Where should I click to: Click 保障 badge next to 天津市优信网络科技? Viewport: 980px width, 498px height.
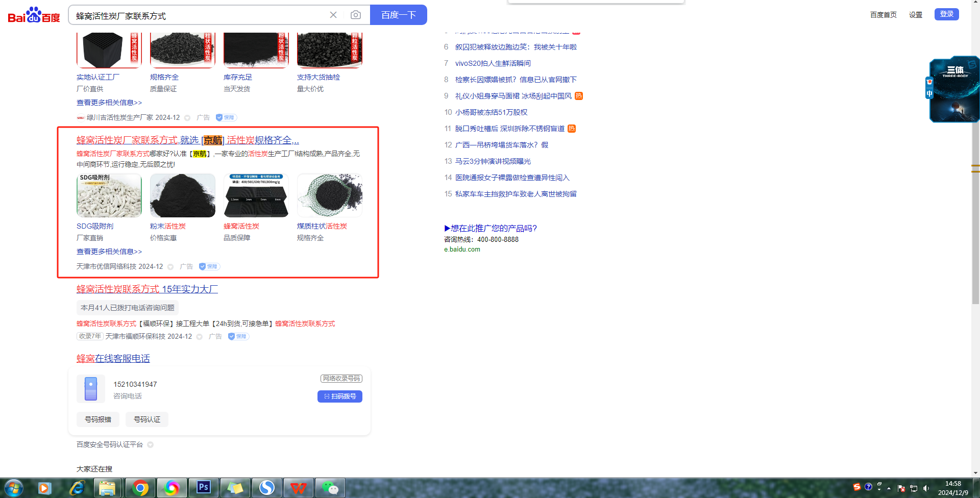pos(209,266)
